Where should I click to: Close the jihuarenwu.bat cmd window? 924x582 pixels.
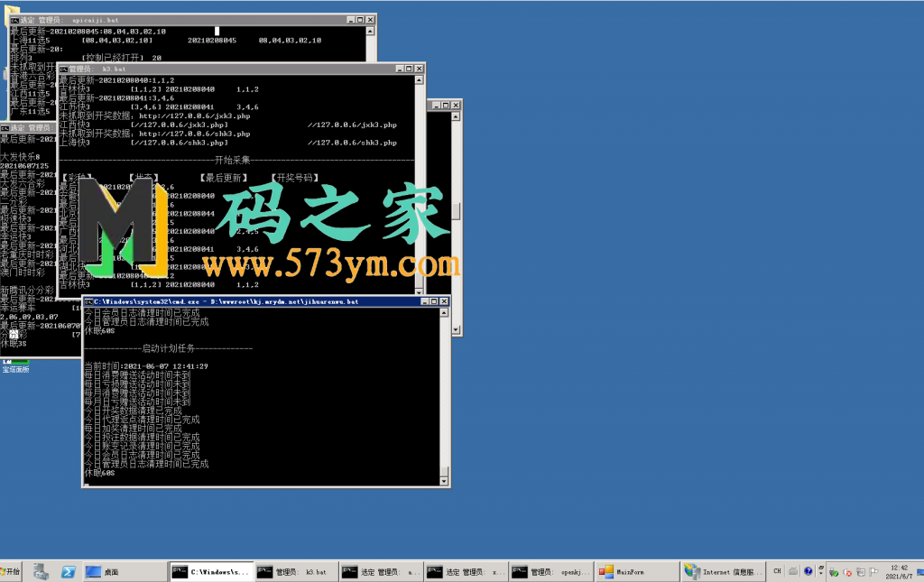click(444, 301)
